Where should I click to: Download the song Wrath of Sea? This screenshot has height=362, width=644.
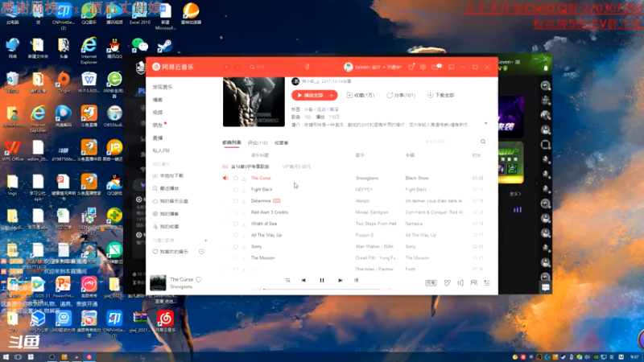244,224
